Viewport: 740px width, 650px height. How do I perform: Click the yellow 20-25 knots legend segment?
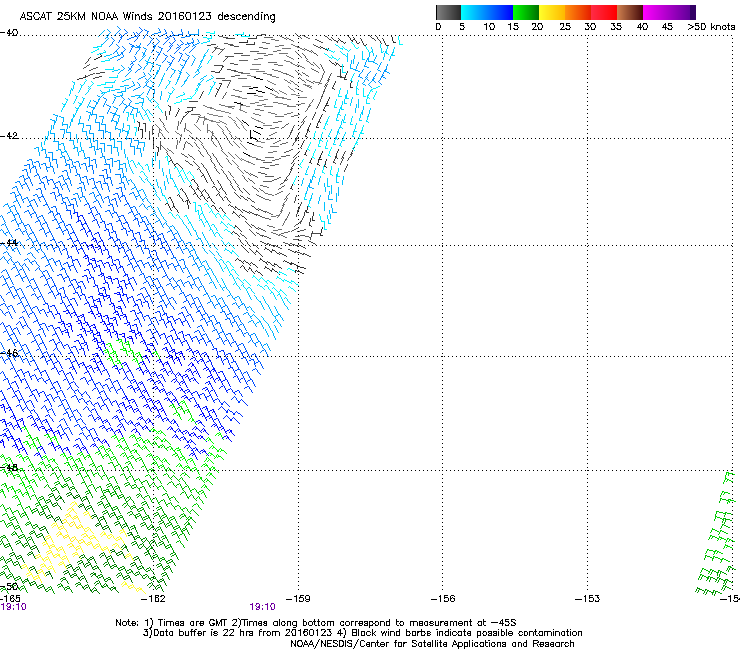coord(552,12)
